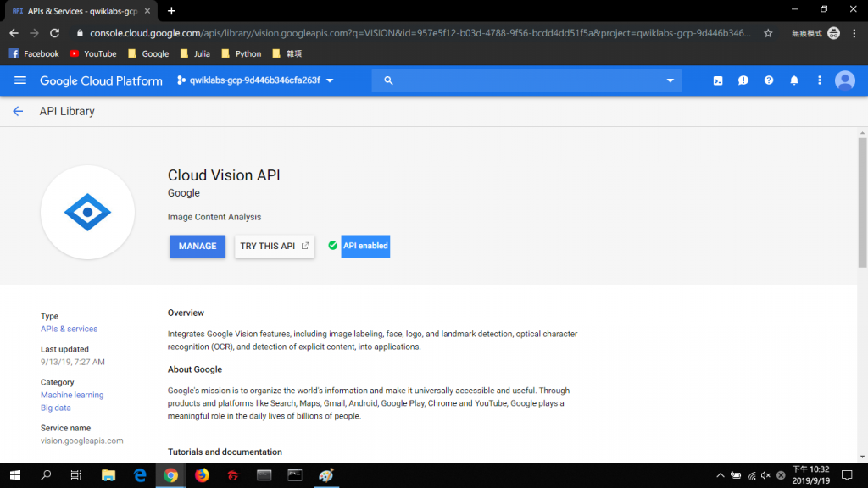
Task: Open a new browser tab
Action: click(x=171, y=11)
